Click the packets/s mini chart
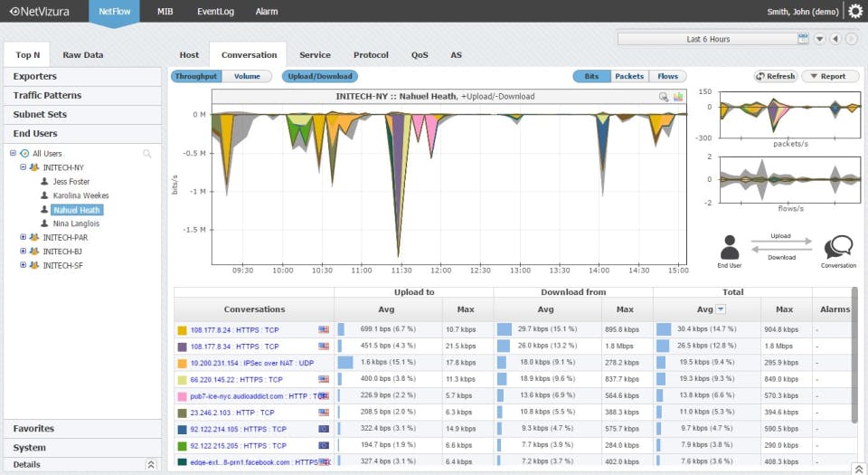This screenshot has height=475, width=868. 790,115
